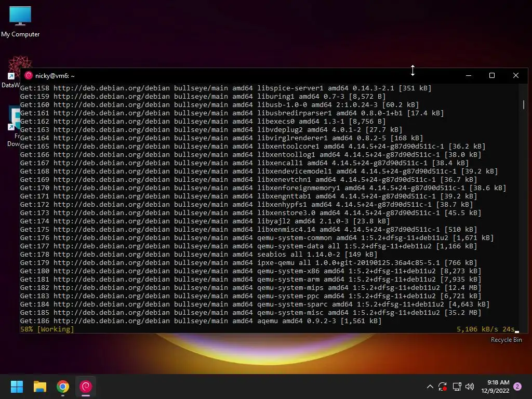
Task: Click the Get:166 libxentoollog1 line
Action: click(x=251, y=155)
